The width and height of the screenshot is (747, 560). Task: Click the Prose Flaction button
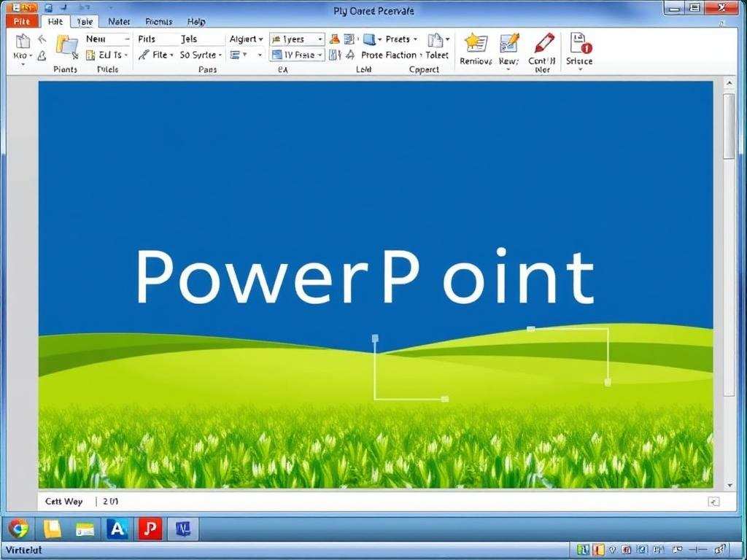388,55
